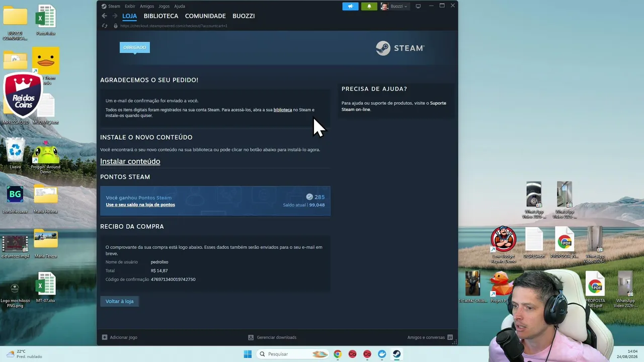Click the AGRADECEMOS O SEU PEDIDO! heading
The width and height of the screenshot is (644, 362).
149,80
